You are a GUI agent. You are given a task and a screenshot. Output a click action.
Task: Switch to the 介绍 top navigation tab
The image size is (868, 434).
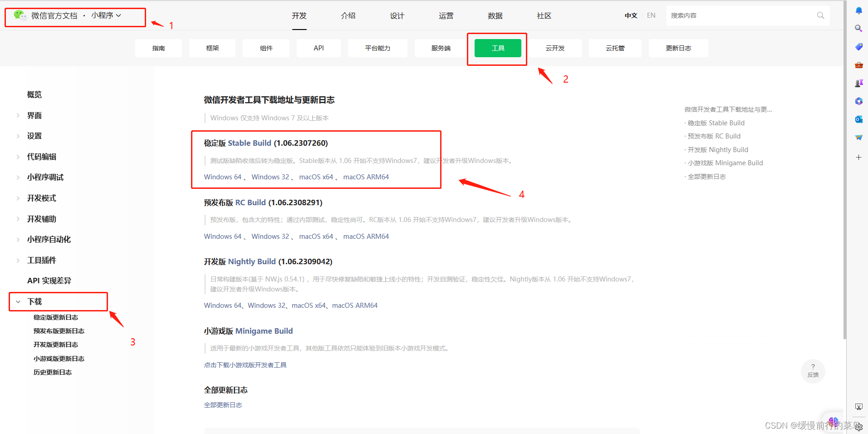[x=348, y=15]
